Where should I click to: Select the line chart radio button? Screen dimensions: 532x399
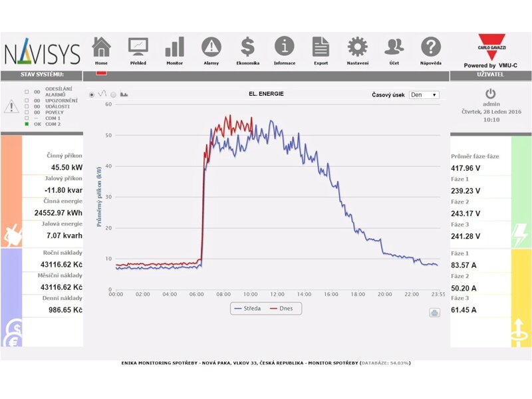tap(92, 94)
